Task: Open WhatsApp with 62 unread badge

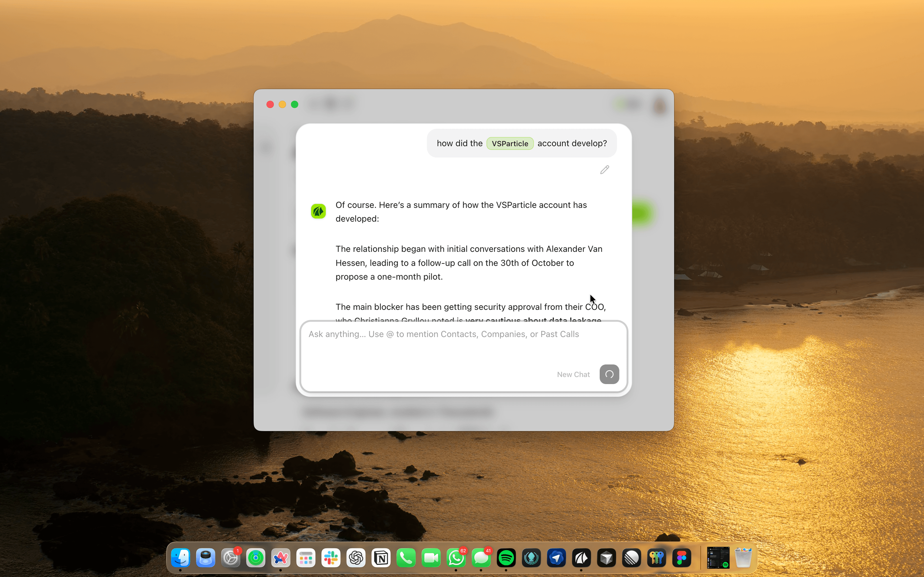Action: point(456,558)
